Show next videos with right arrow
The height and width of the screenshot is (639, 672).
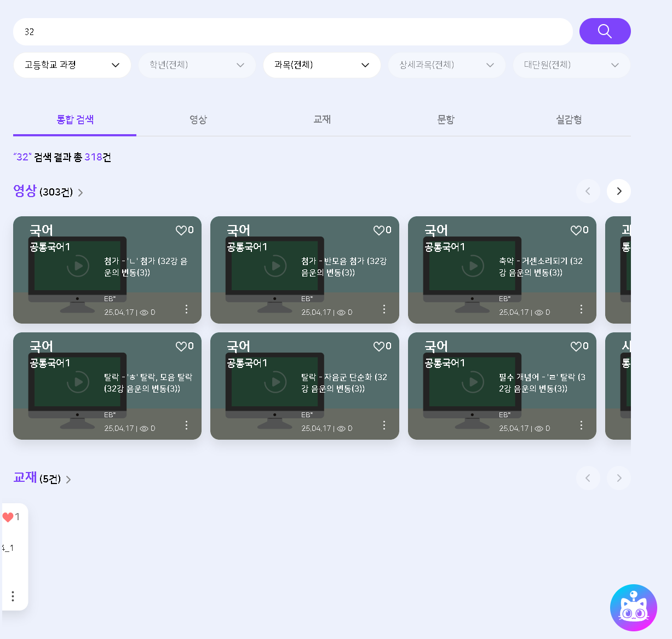click(619, 191)
